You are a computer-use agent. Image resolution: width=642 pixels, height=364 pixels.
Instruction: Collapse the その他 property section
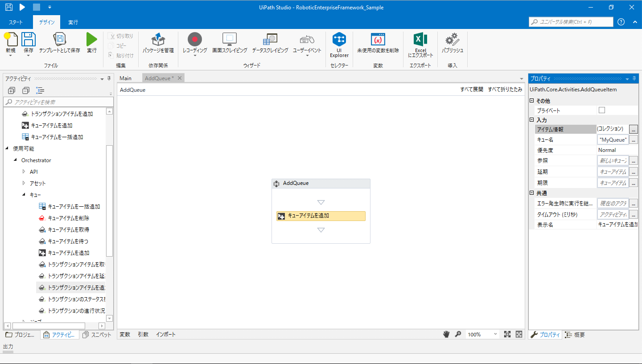[x=531, y=101]
